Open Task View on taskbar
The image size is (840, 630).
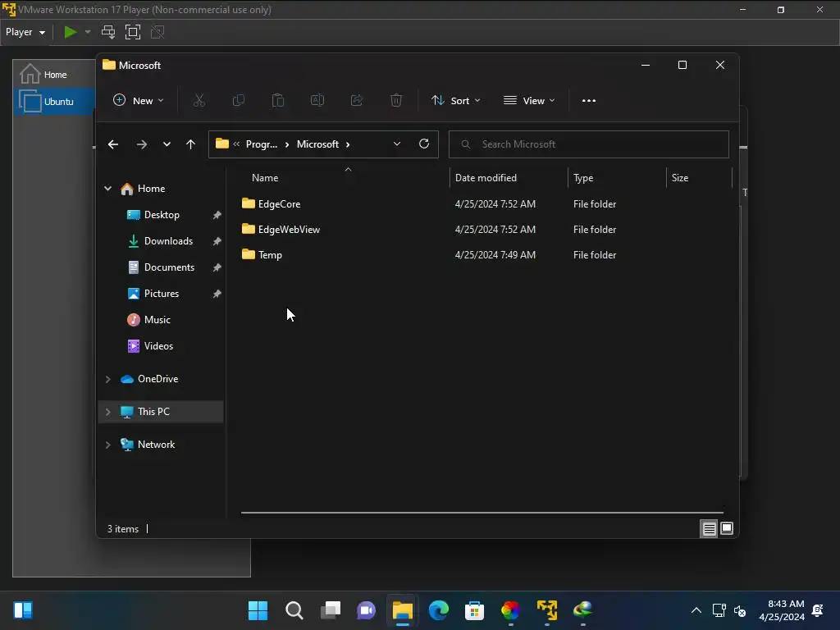331,610
